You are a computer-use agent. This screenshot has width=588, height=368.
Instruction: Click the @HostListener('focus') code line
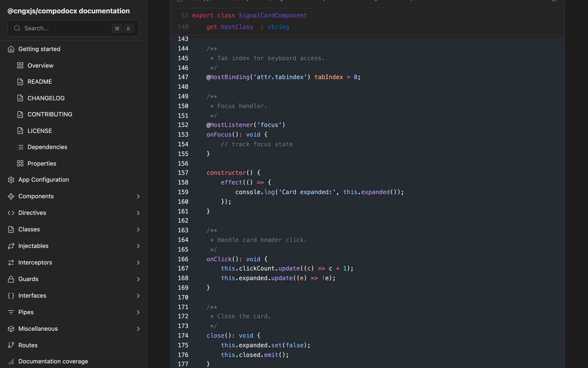(246, 125)
